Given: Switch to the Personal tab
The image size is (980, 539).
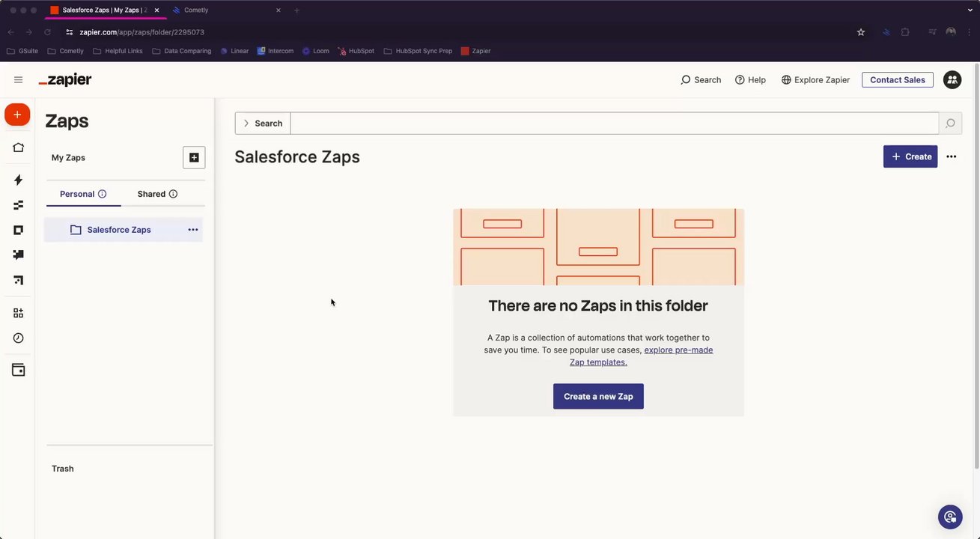Looking at the screenshot, I should click(83, 194).
